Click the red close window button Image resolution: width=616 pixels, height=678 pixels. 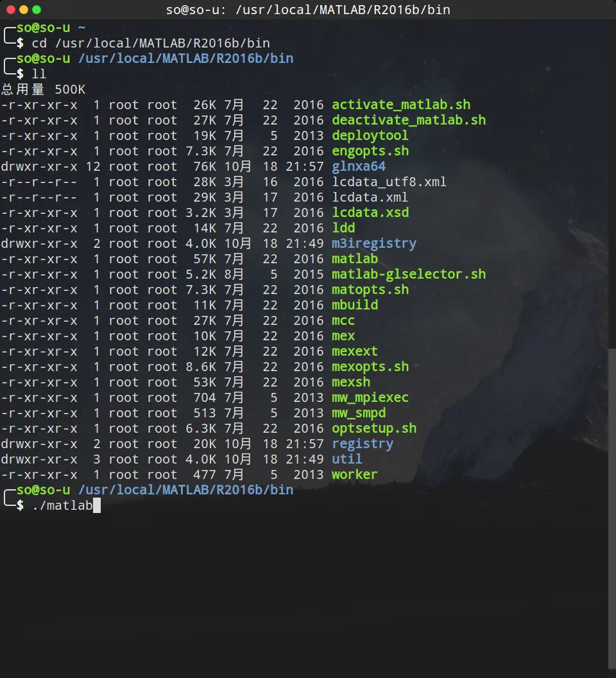(x=12, y=10)
